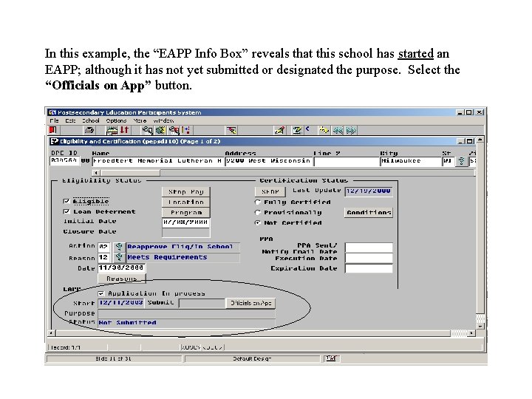Click the Officials on App button
This screenshot has width=532, height=399.
click(x=250, y=304)
